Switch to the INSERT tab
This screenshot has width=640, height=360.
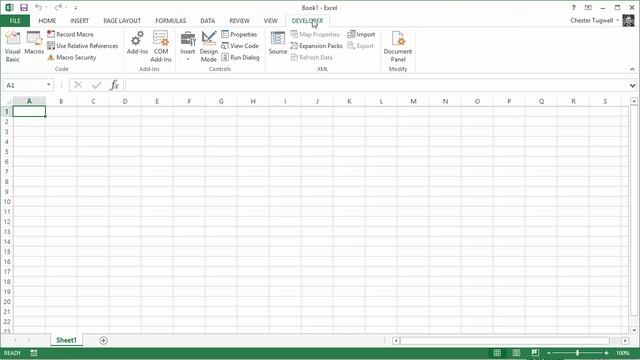click(79, 20)
